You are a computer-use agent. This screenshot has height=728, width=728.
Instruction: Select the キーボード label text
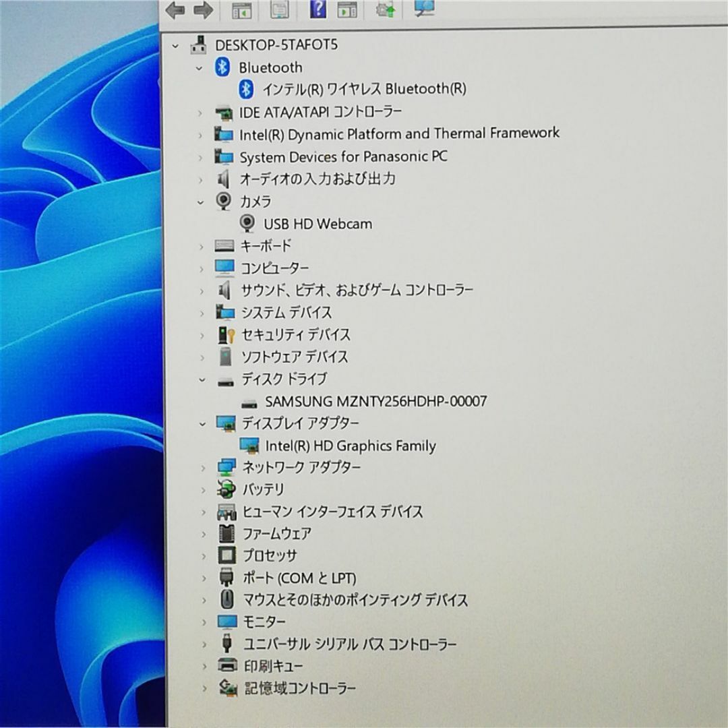(x=266, y=245)
